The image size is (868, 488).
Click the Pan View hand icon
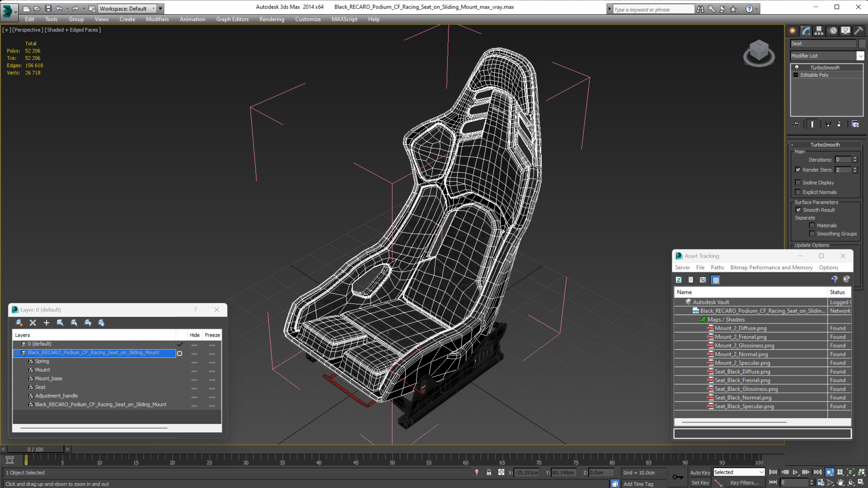coord(840,483)
